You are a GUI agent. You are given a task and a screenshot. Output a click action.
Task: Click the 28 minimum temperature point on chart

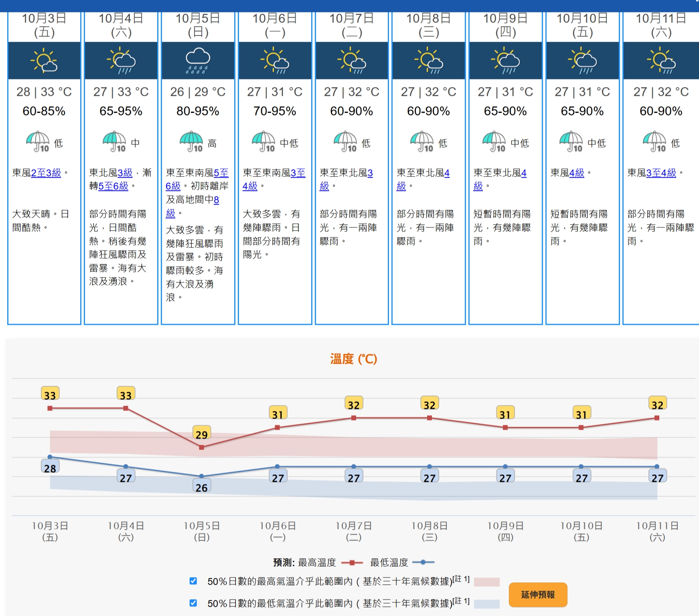tap(50, 457)
